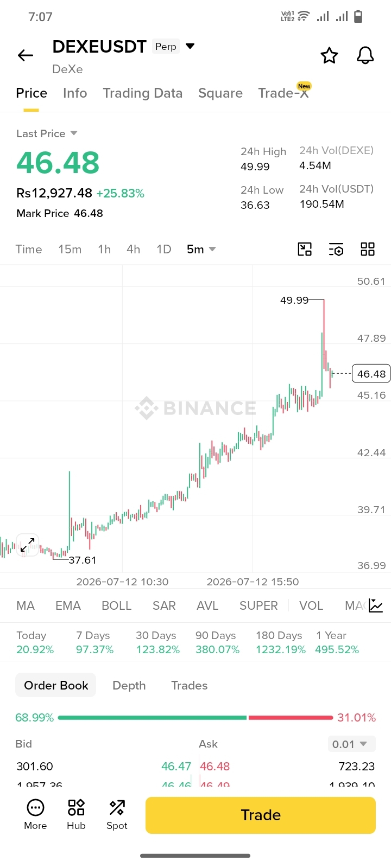Tap the 46.47 bid price
Image resolution: width=391 pixels, height=868 pixels.
click(176, 767)
